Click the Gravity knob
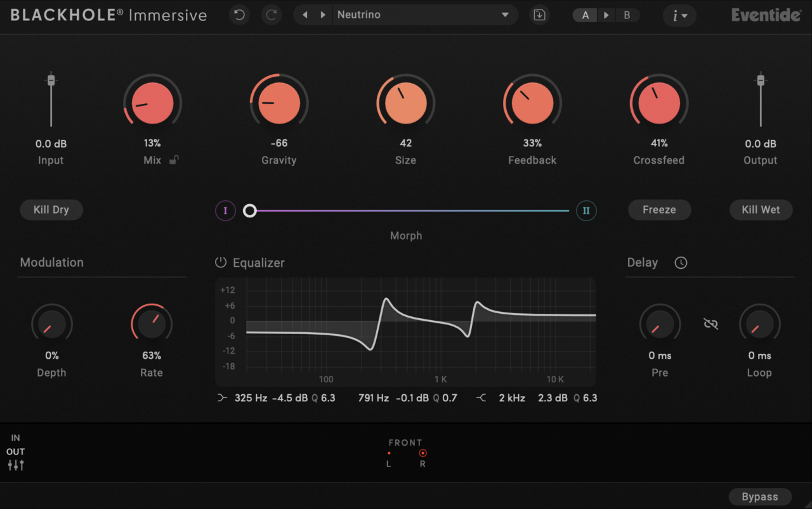812x509 pixels. point(279,103)
